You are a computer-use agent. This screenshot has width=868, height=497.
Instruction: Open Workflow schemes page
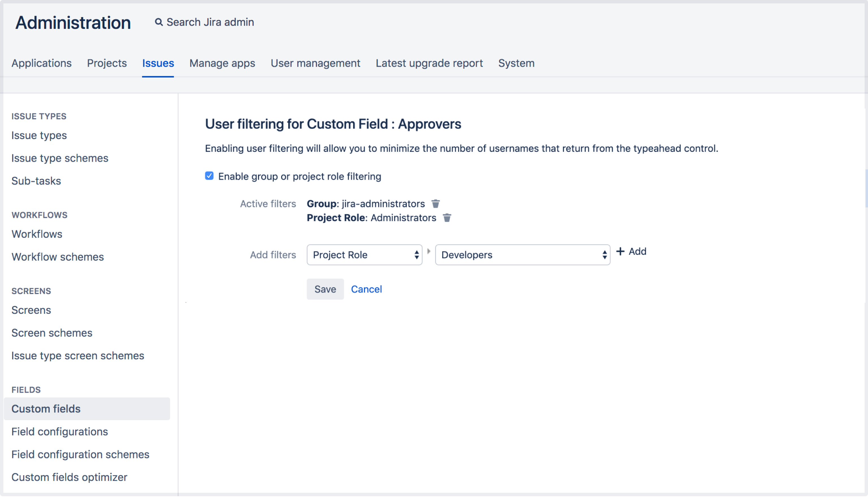tap(58, 257)
